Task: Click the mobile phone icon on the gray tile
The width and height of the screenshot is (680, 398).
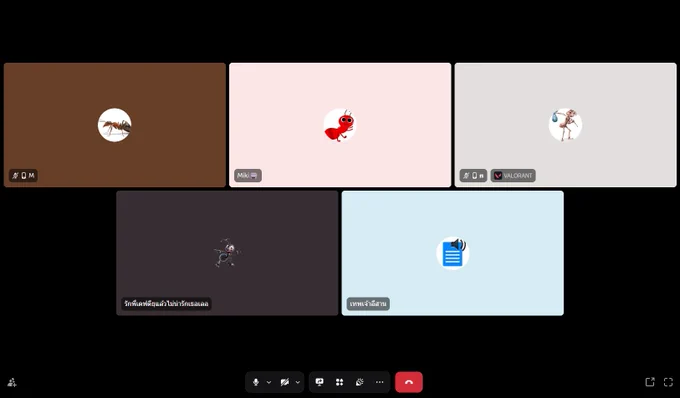Action: pyautogui.click(x=475, y=176)
